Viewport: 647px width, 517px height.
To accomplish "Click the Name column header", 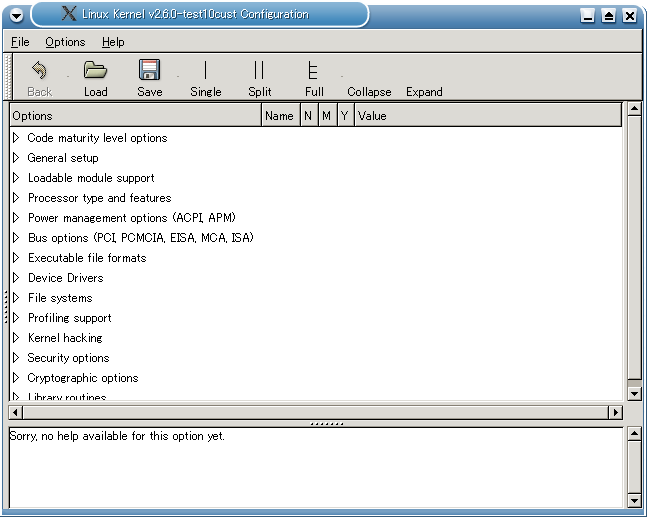I will click(279, 116).
